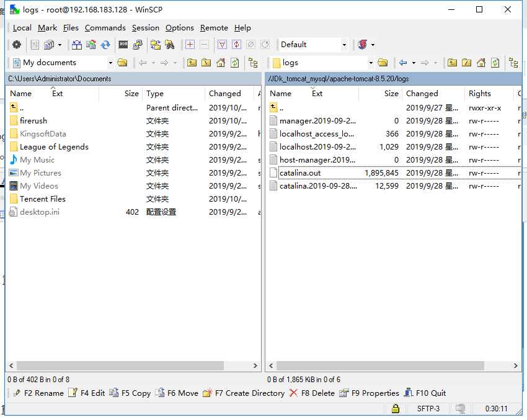
Task: Toggle Synchronize Browsing icon
Action: [x=155, y=45]
